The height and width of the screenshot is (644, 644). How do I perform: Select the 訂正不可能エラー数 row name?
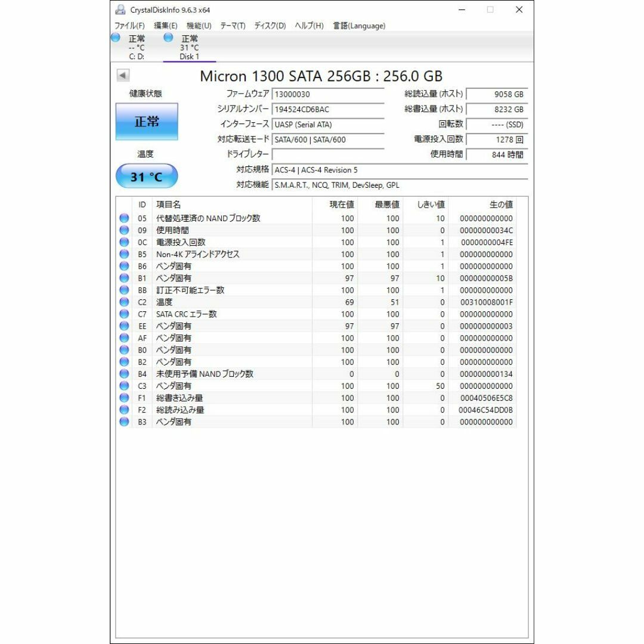(x=190, y=290)
